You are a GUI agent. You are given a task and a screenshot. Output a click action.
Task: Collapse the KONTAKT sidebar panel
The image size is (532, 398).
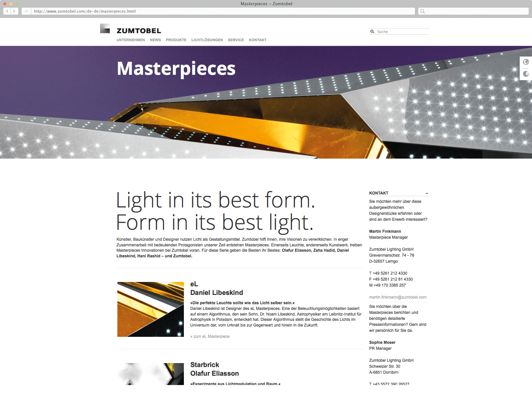tap(427, 193)
